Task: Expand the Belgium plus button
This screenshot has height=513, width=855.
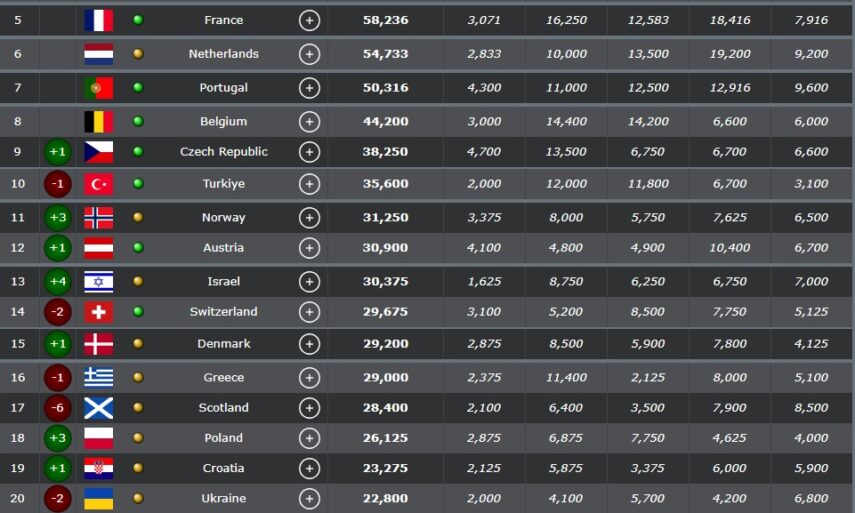Action: coord(310,122)
